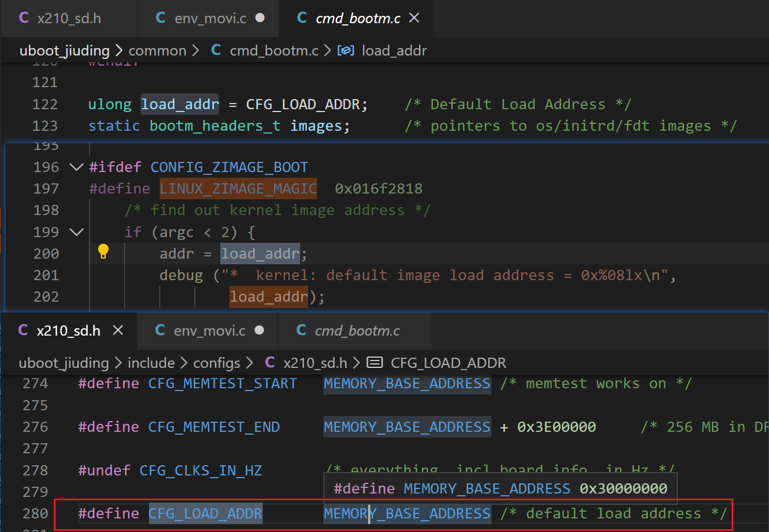Screen dimensions: 769x532
Task: Click load_addr on line 200
Action: [x=260, y=254]
